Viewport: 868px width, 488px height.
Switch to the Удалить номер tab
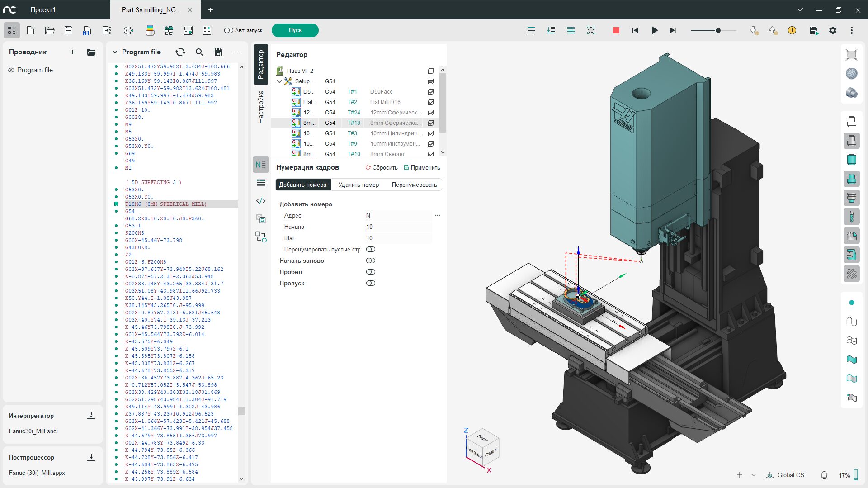(359, 185)
